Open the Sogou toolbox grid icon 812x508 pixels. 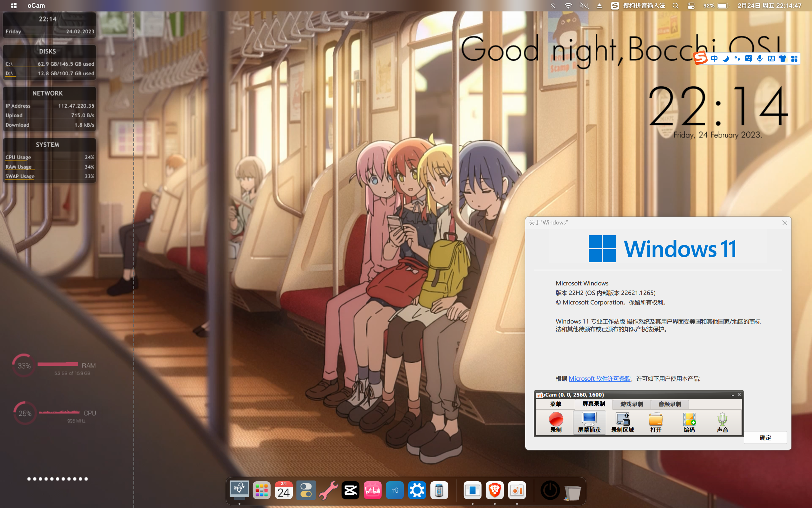(794, 59)
